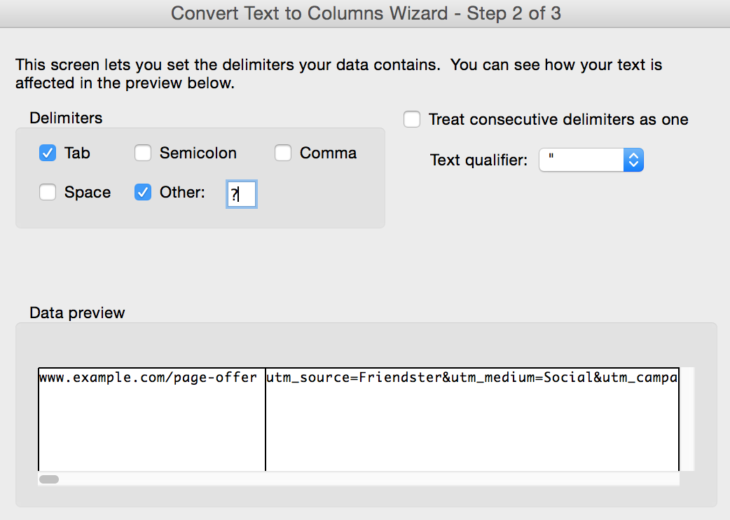Check the Comma delimiter option
Viewport: 730px width, 520px height.
pyautogui.click(x=283, y=153)
